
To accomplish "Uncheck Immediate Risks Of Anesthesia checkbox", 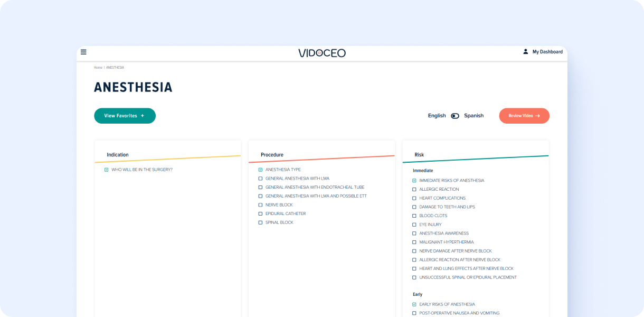I will click(x=414, y=181).
